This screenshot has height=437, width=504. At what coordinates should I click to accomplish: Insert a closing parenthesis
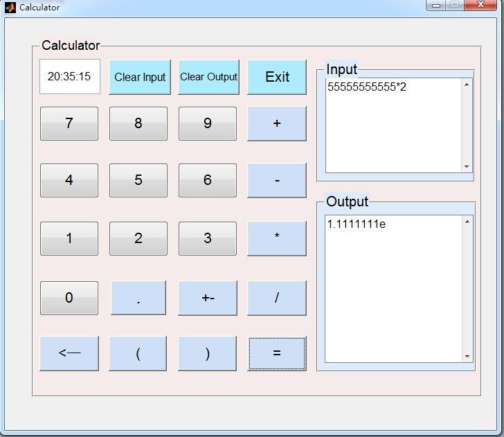tap(207, 354)
